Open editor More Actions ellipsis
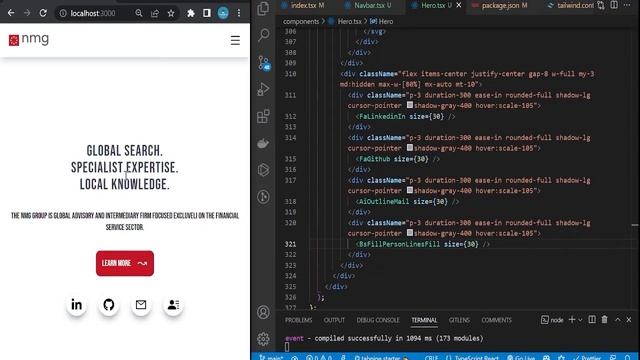This screenshot has width=640, height=360. pos(627,5)
